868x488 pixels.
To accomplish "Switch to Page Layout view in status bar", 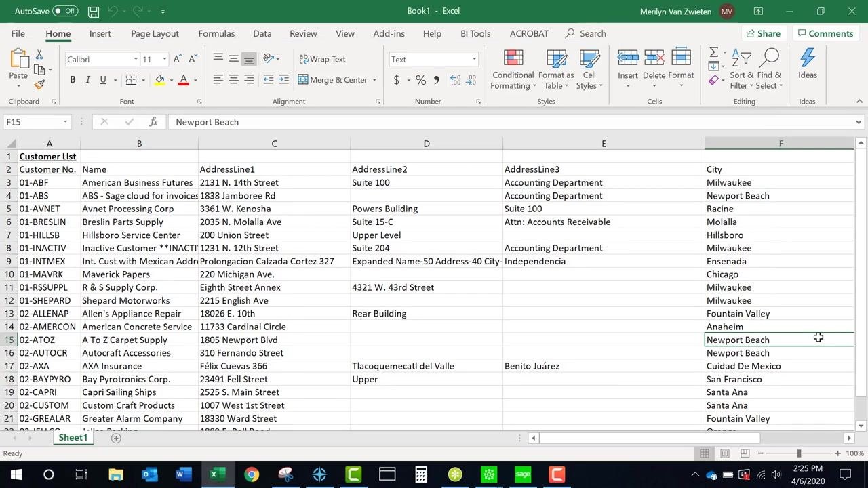I will click(x=725, y=453).
